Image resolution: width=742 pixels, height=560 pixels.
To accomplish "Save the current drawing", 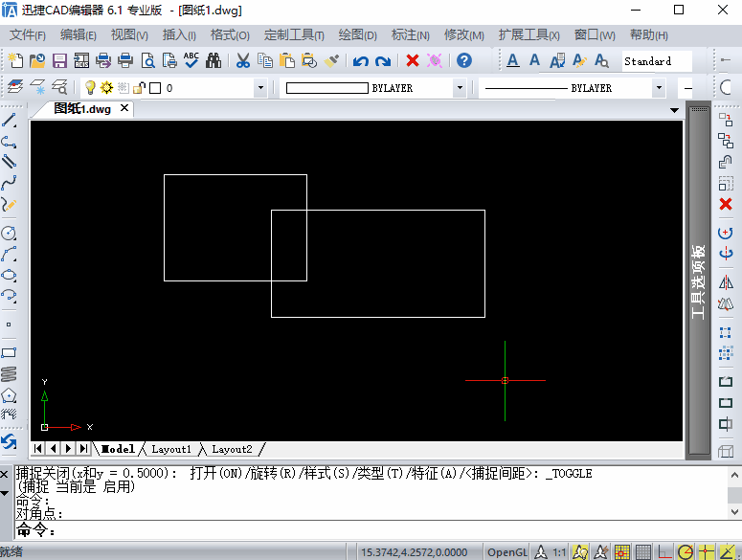I will pos(59,60).
